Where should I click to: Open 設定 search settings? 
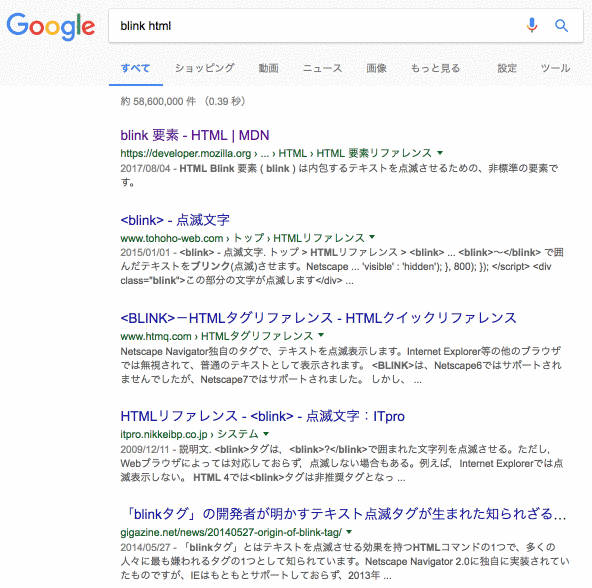(x=507, y=68)
